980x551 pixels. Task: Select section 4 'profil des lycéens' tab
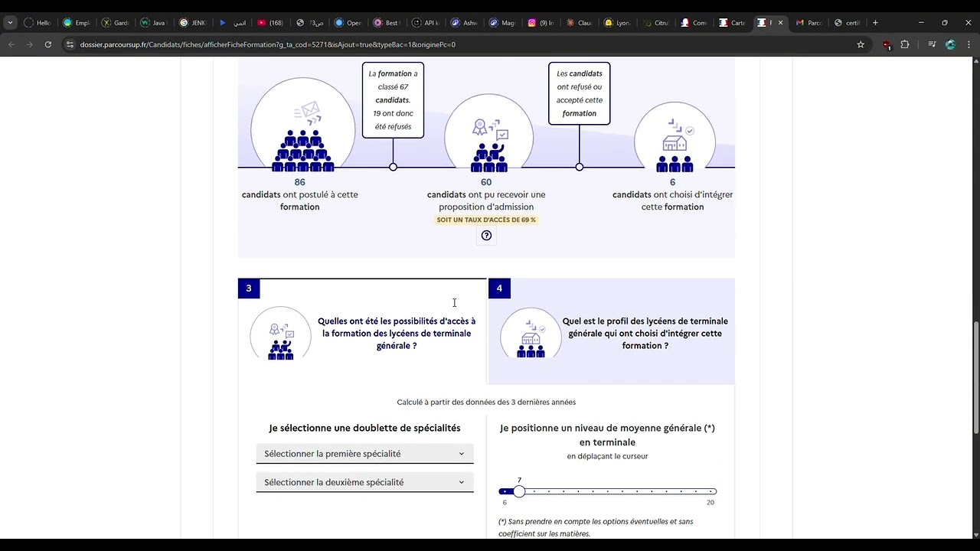tap(612, 331)
